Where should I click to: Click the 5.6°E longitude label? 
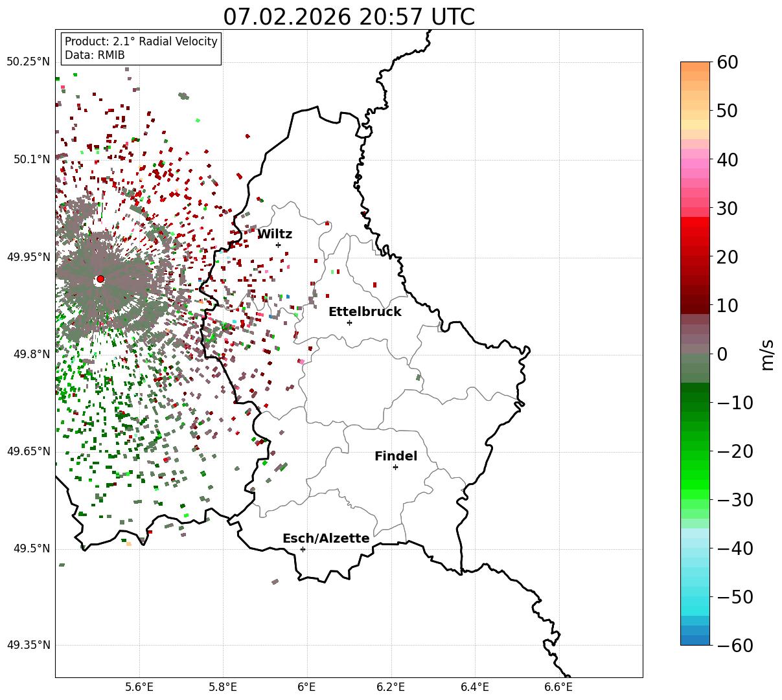(x=140, y=687)
